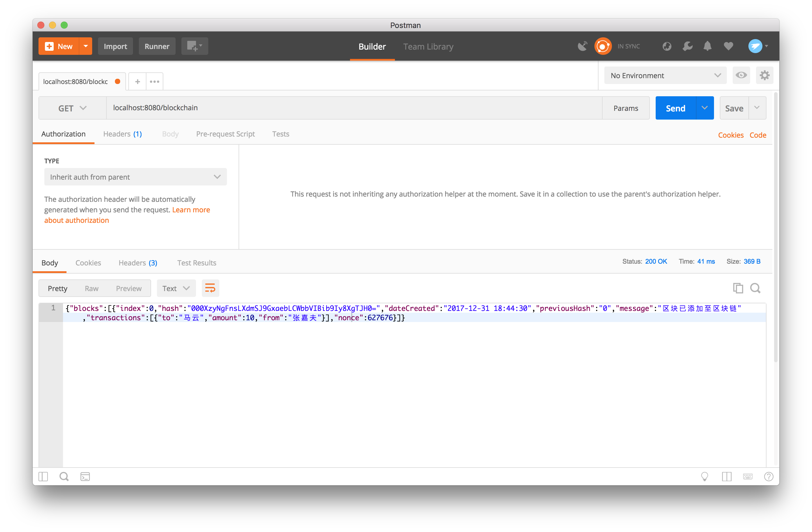Open the Test Results tab
The width and height of the screenshot is (812, 532).
pyautogui.click(x=197, y=263)
